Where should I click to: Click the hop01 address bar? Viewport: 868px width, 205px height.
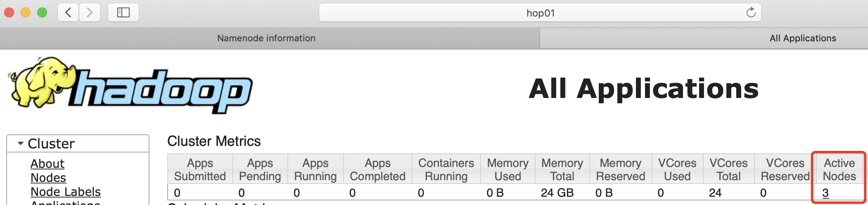tap(540, 13)
